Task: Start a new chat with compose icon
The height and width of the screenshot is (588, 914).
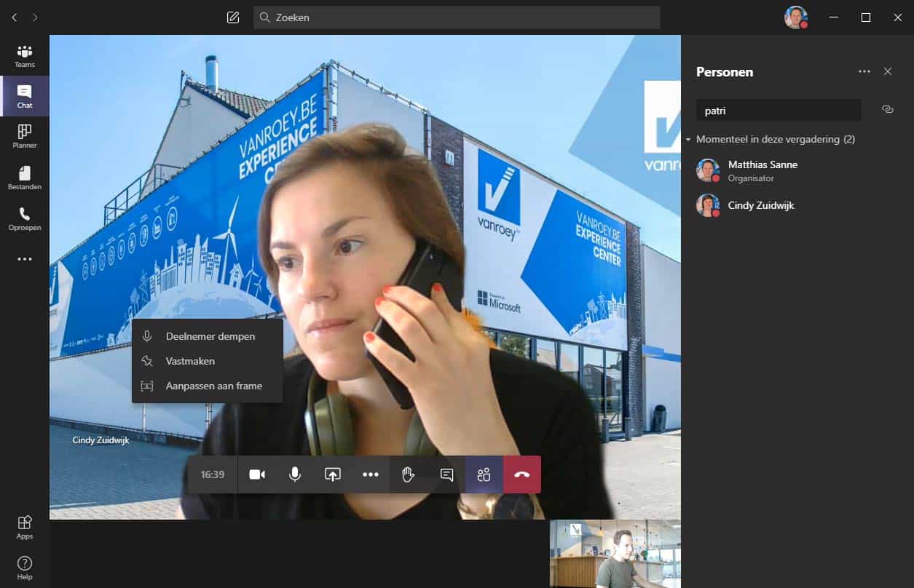Action: click(x=233, y=17)
